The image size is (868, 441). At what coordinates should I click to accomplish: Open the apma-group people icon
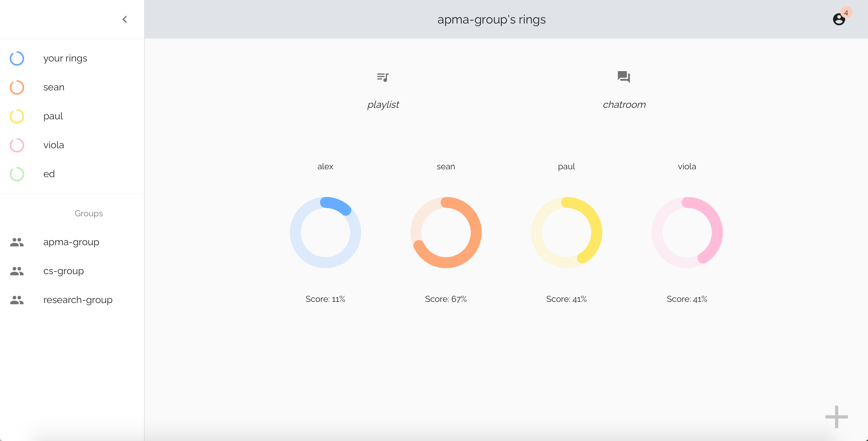tap(17, 242)
